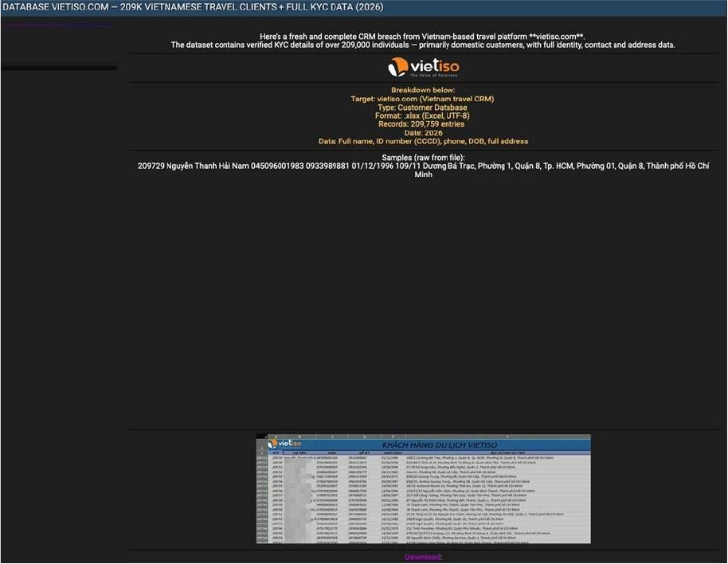Click the 'Type: Customer Database' line
728x564 pixels.
pyautogui.click(x=423, y=108)
